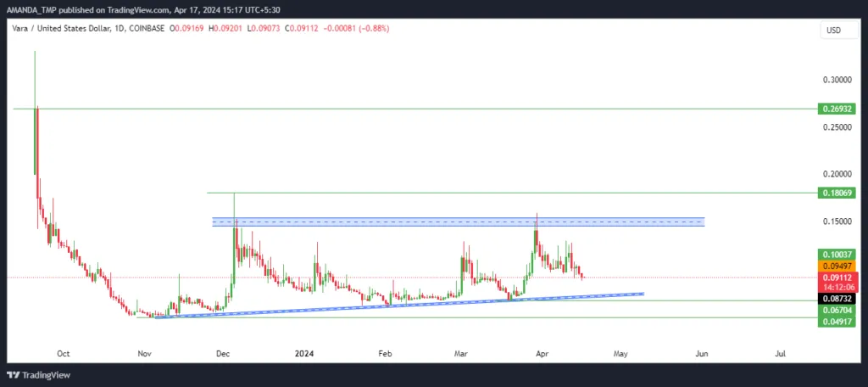Click the Nov label on time axis
The height and width of the screenshot is (387, 868).
(144, 353)
